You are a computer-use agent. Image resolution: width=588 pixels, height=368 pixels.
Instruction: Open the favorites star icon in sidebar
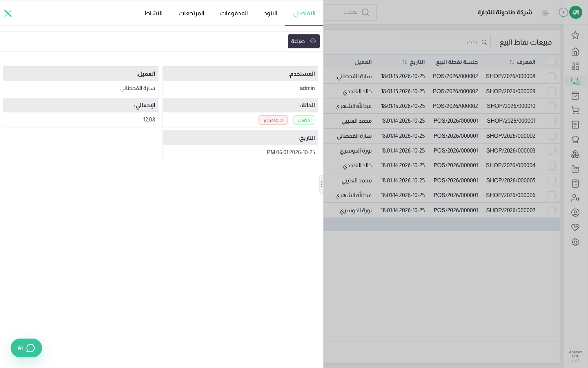point(575,35)
